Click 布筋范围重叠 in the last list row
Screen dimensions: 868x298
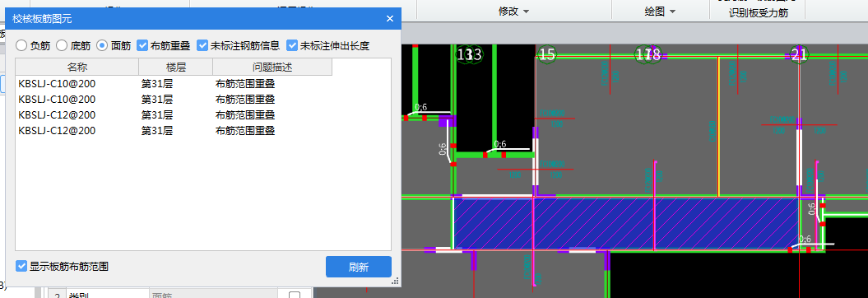[x=245, y=131]
